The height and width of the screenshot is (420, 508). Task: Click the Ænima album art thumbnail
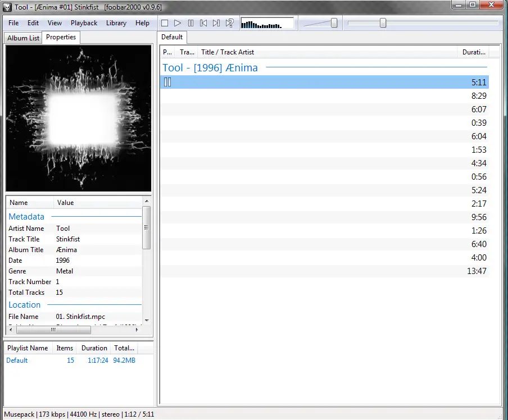pos(79,118)
